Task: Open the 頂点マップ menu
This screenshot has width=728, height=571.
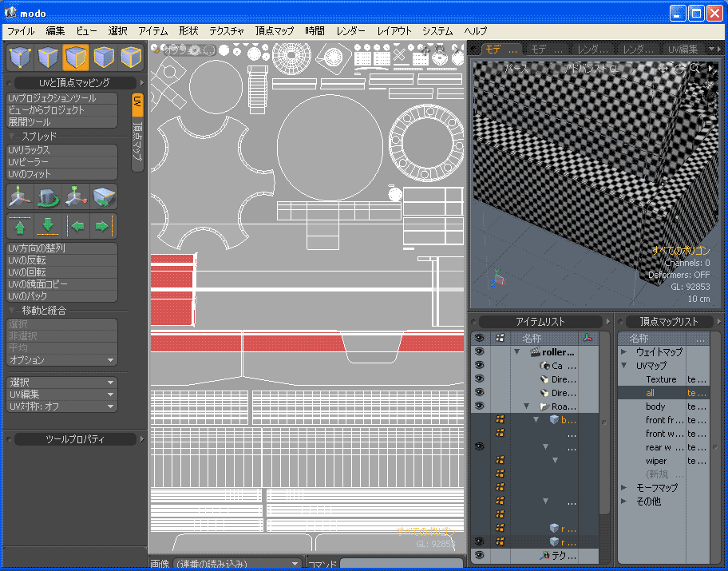Action: [275, 31]
